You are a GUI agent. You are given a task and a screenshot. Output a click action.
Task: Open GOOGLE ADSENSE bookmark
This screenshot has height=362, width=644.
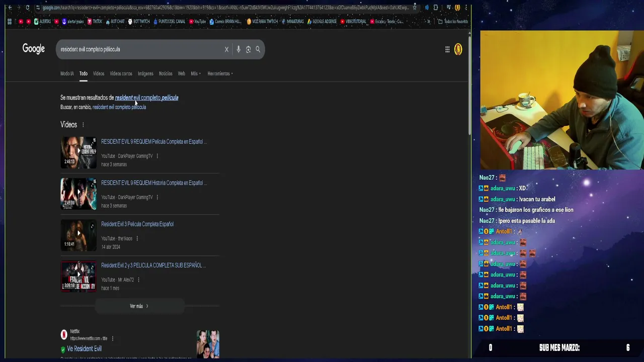pos(321,22)
